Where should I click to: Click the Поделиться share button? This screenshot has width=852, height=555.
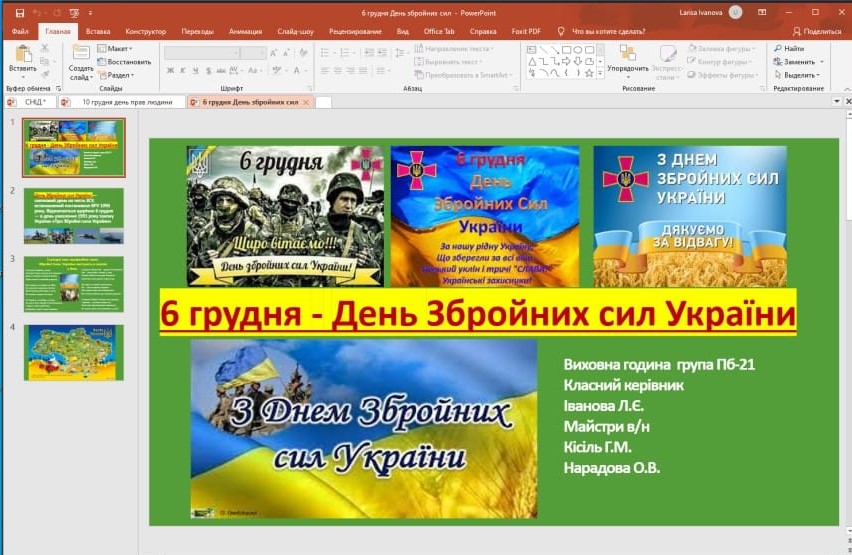pos(817,31)
